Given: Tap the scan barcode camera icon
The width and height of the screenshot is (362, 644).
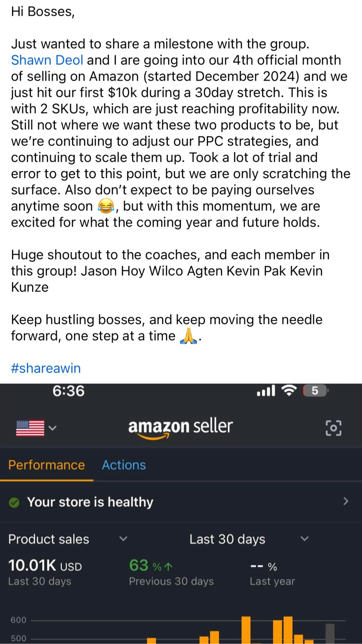Looking at the screenshot, I should tap(333, 428).
